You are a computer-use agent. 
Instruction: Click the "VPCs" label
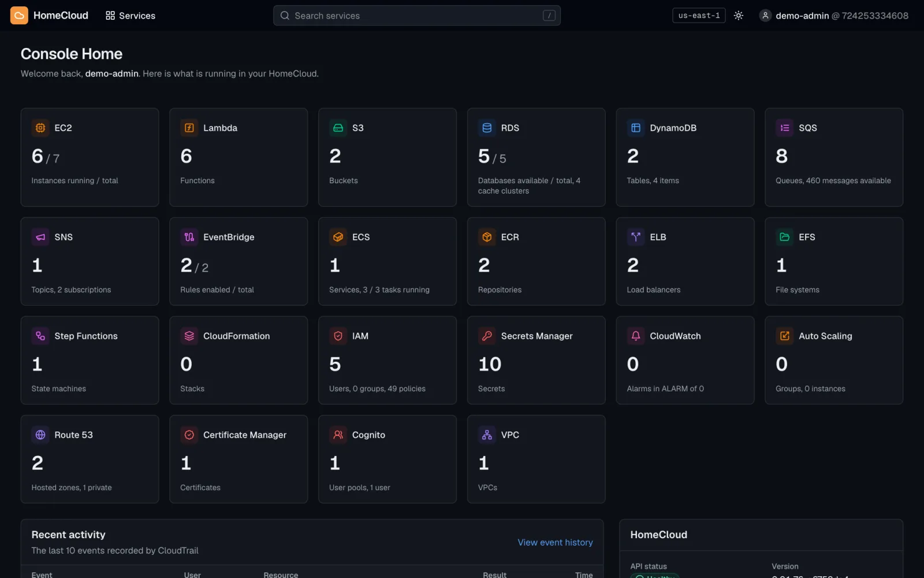click(x=487, y=488)
